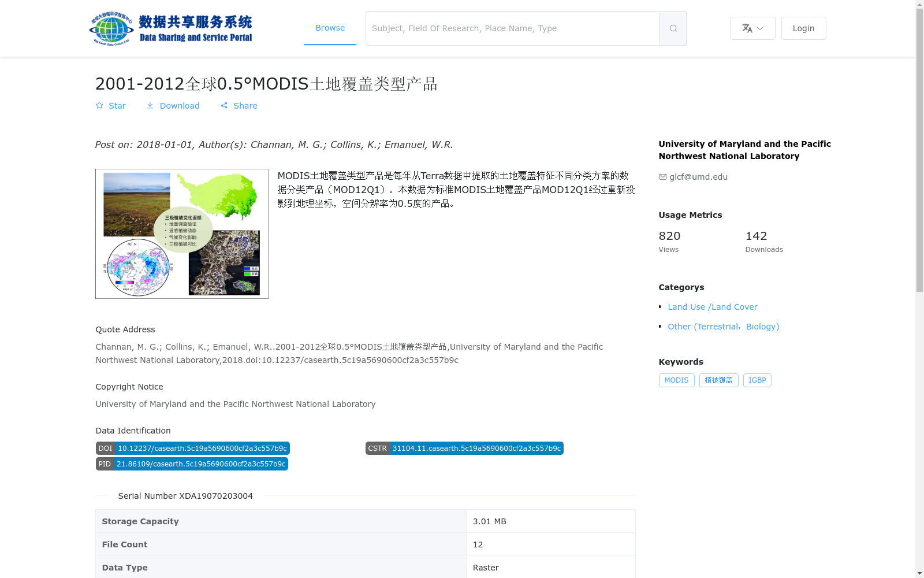The height and width of the screenshot is (578, 924).
Task: Click the Storage Capacity value 3.01 MB
Action: (x=490, y=521)
